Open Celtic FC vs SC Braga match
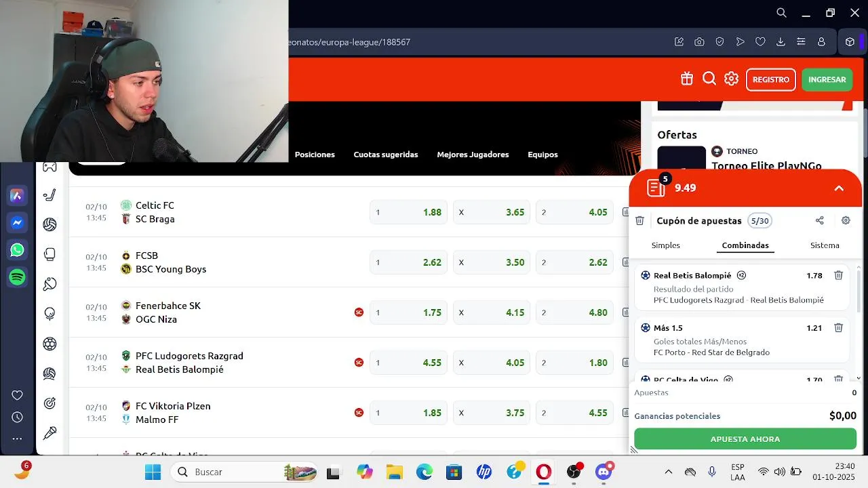The height and width of the screenshot is (488, 868). tap(155, 212)
